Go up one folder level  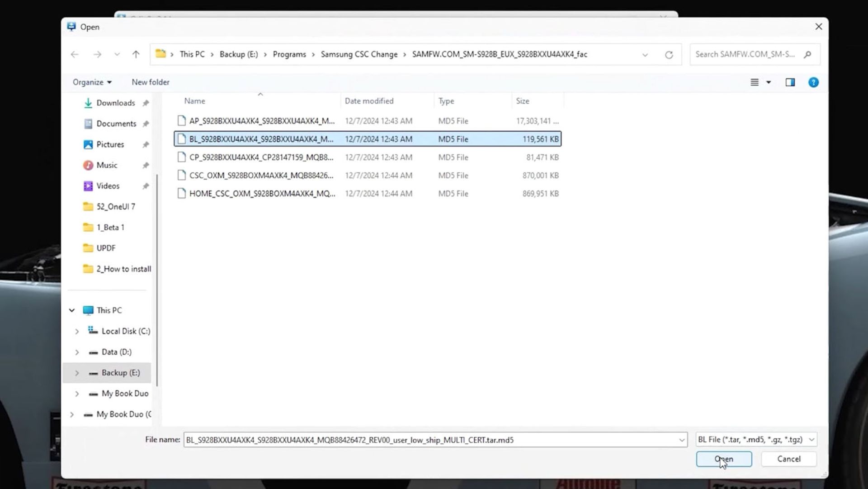point(136,54)
